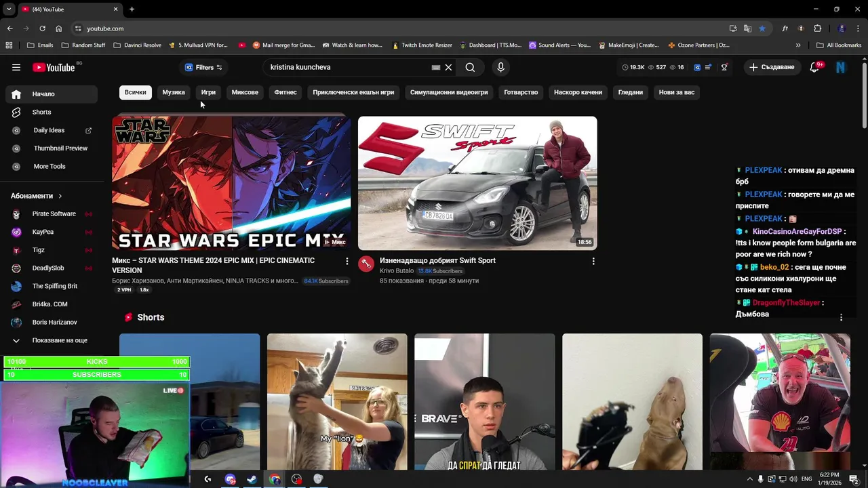Open the apps grid in bookmarks bar
This screenshot has height=488, width=868.
point(9,45)
